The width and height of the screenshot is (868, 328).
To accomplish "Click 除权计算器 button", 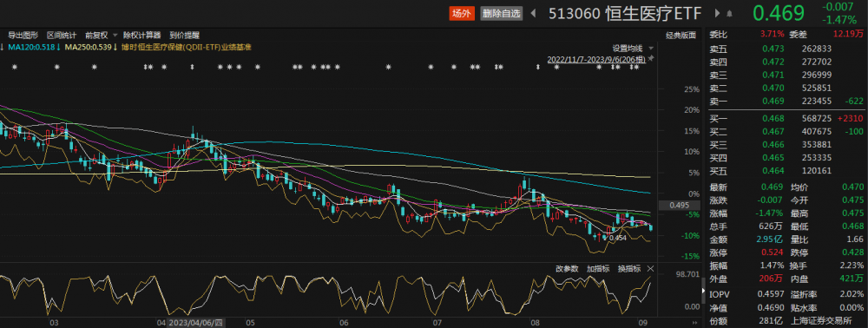I will (x=141, y=35).
